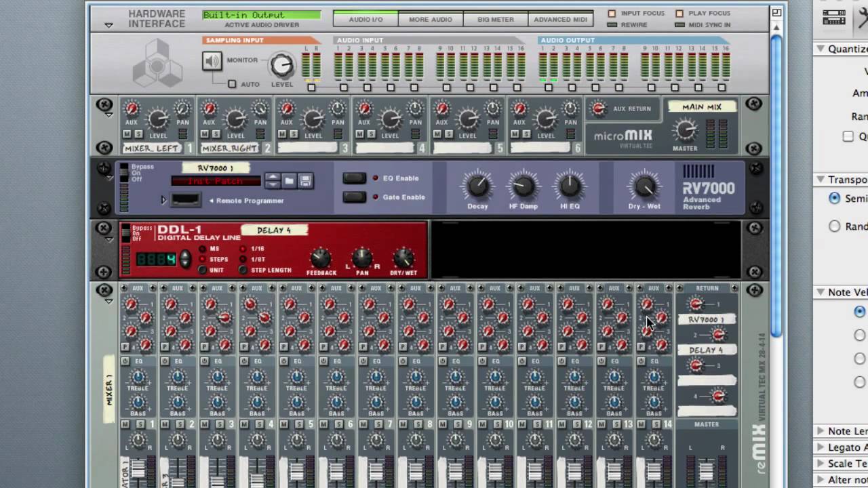Click the DDL-1 Dry/Wet knob

(x=403, y=258)
